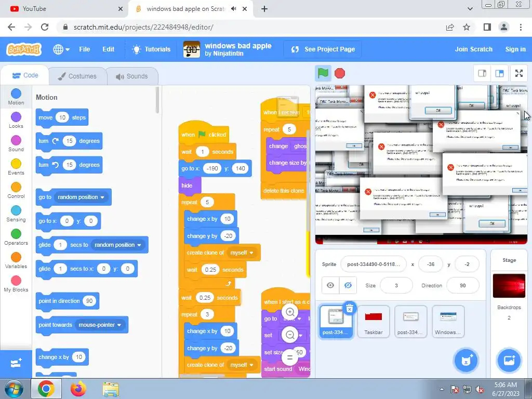Select the Events block category

click(16, 167)
